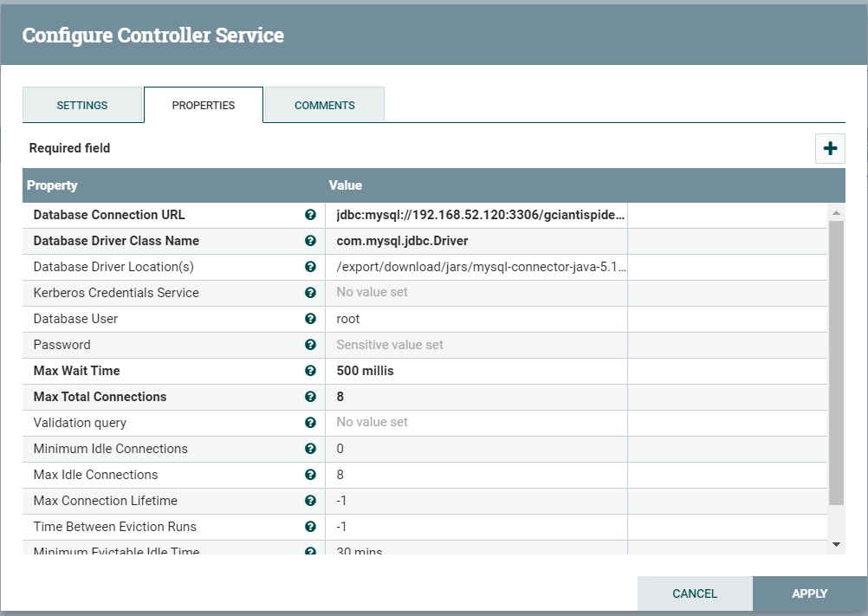This screenshot has width=868, height=616.
Task: Edit the 500 millis Max Wait Time value
Action: pos(476,371)
